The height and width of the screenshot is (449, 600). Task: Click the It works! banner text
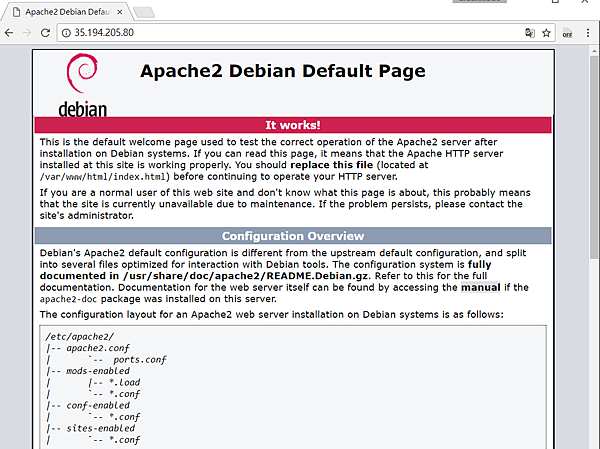coord(293,125)
